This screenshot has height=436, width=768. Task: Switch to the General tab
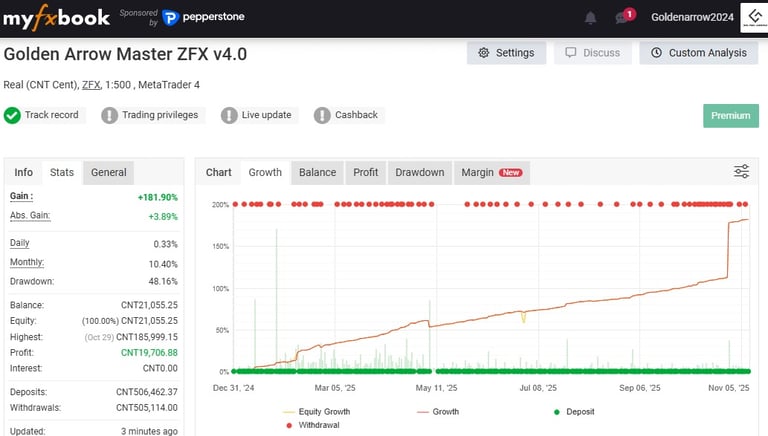(108, 172)
